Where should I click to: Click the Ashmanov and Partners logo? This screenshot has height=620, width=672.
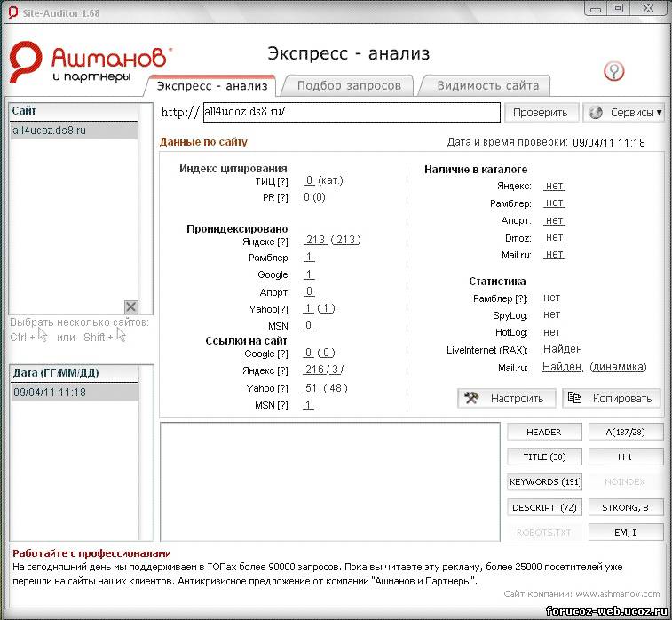click(89, 62)
